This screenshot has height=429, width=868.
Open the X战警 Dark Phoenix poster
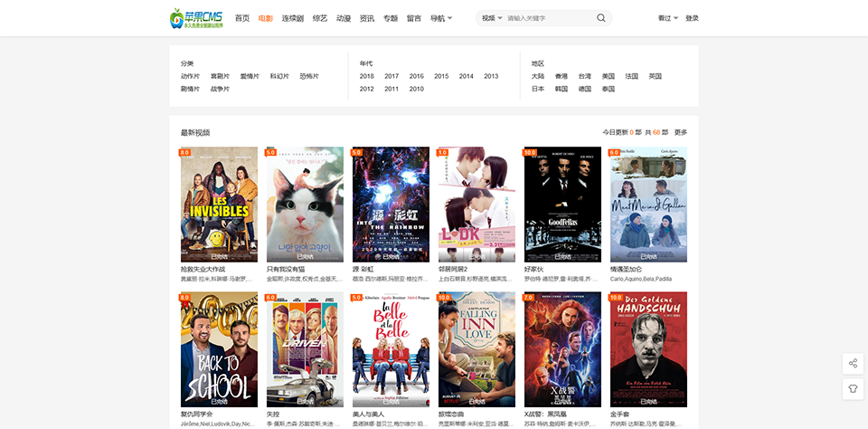point(562,349)
